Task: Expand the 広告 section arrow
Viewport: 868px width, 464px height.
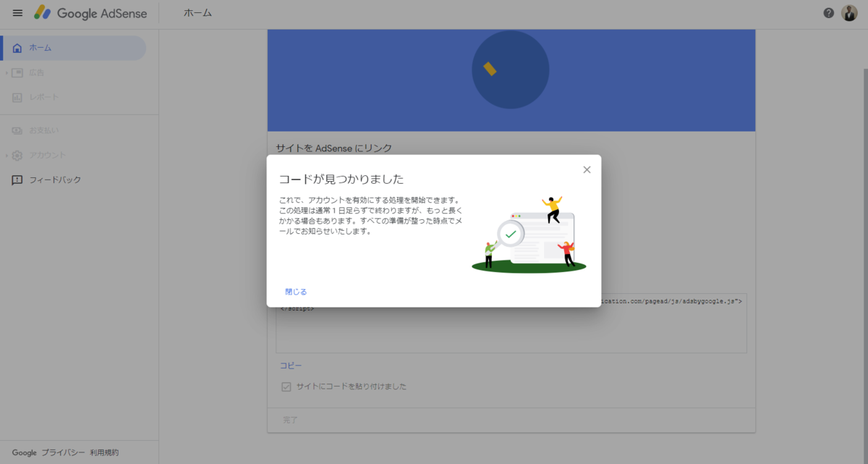Action: click(x=7, y=72)
